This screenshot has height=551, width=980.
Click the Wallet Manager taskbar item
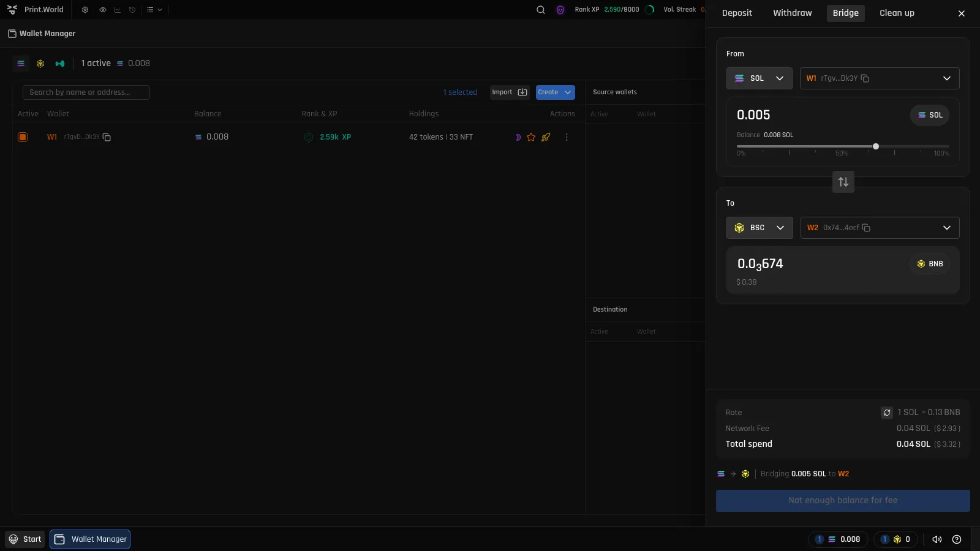pyautogui.click(x=90, y=539)
